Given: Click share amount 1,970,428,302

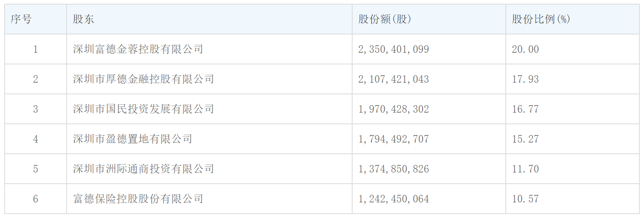Looking at the screenshot, I should tap(393, 109).
